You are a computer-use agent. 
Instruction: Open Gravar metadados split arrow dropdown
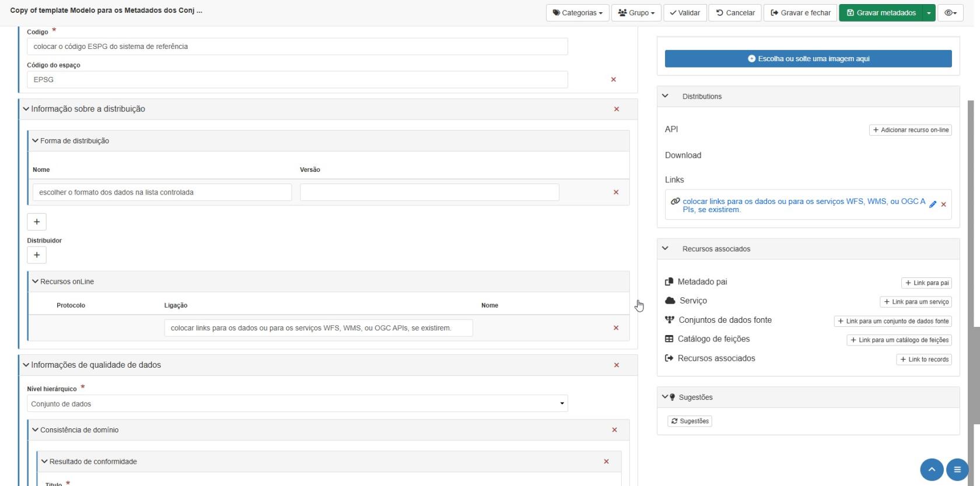pos(929,13)
